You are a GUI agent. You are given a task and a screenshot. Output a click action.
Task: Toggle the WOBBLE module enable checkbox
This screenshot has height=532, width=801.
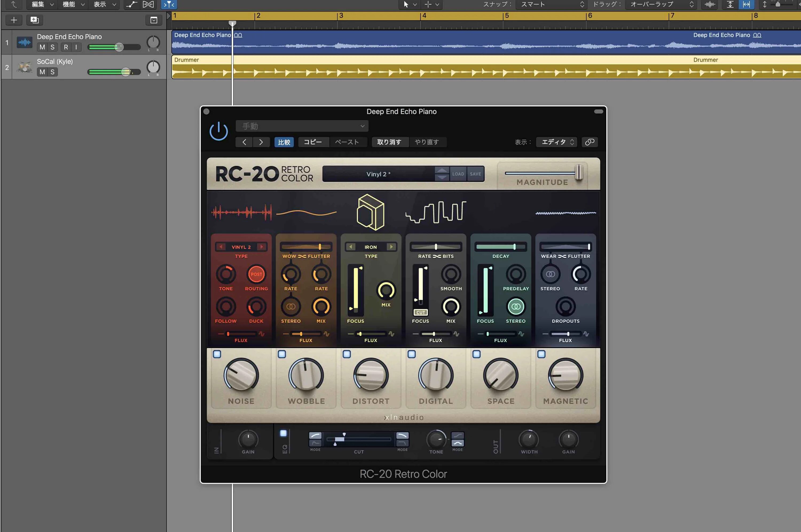[282, 354]
